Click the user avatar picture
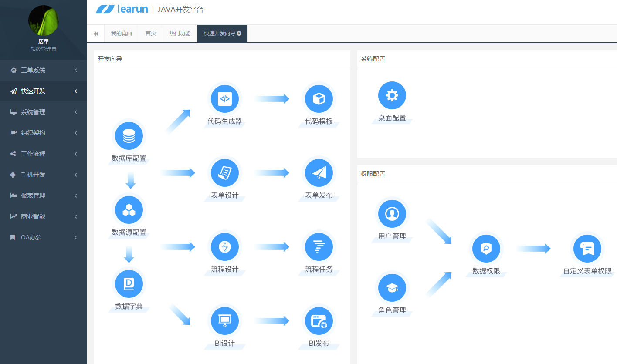Image resolution: width=617 pixels, height=364 pixels. tap(44, 20)
